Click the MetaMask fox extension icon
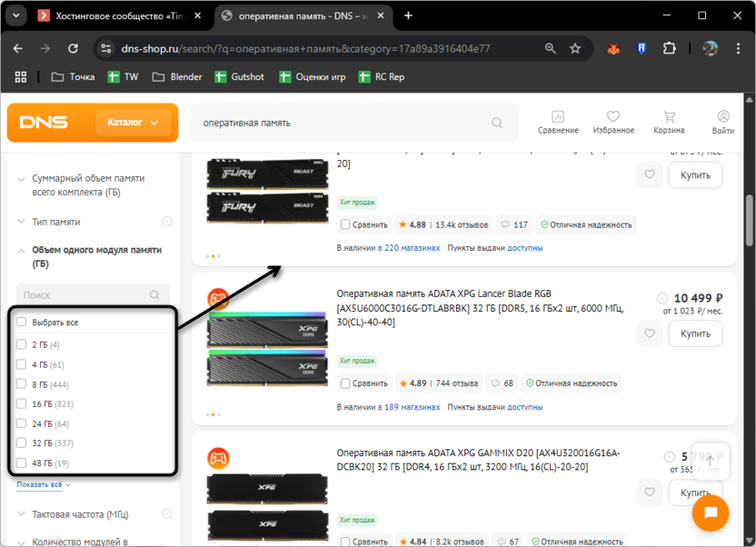This screenshot has height=547, width=756. 613,49
